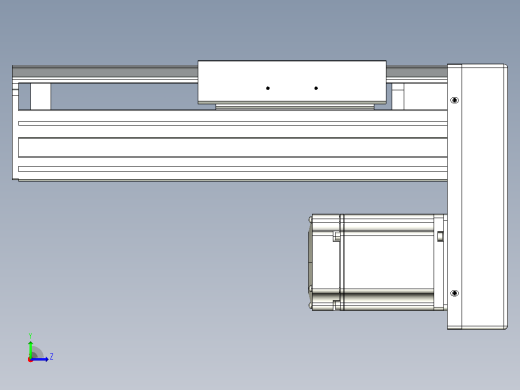Click the red origin point of triad
The width and height of the screenshot is (520, 390).
tap(30, 360)
